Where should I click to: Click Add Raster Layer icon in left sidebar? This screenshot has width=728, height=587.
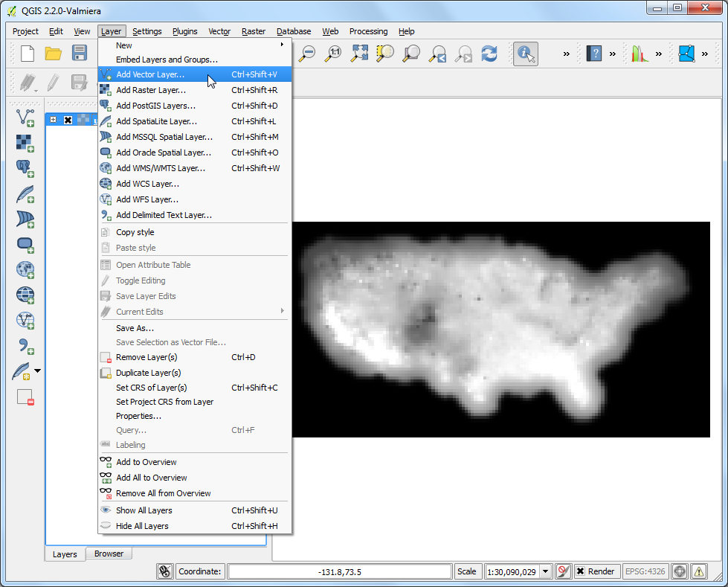coord(25,143)
